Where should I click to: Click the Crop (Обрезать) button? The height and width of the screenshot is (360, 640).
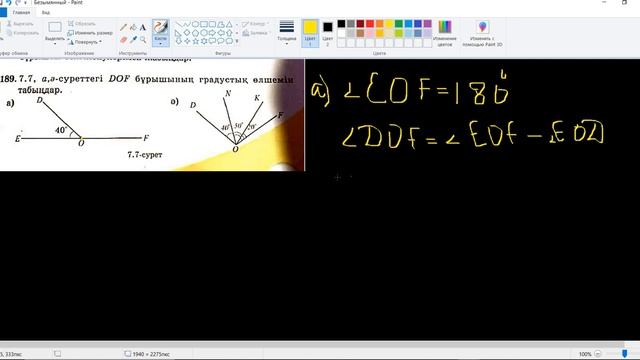[82, 24]
